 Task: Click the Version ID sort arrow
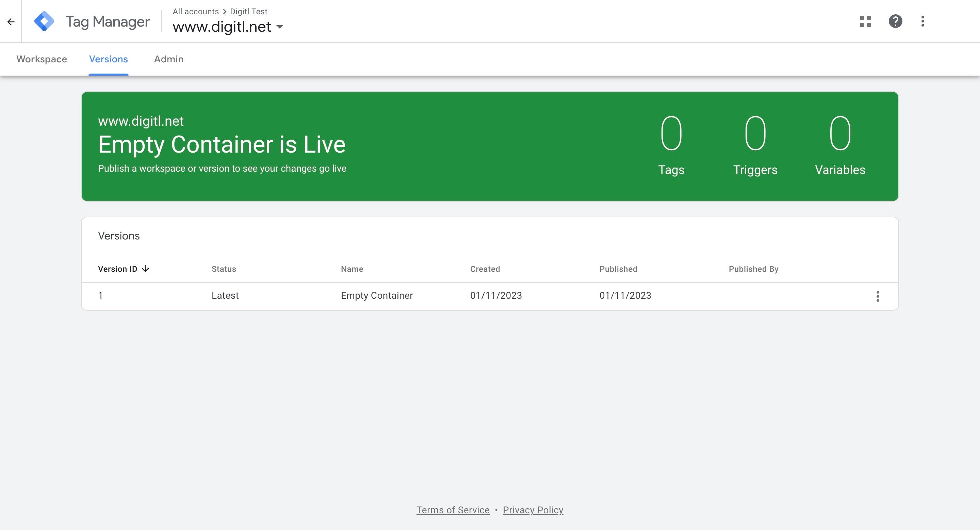click(145, 269)
